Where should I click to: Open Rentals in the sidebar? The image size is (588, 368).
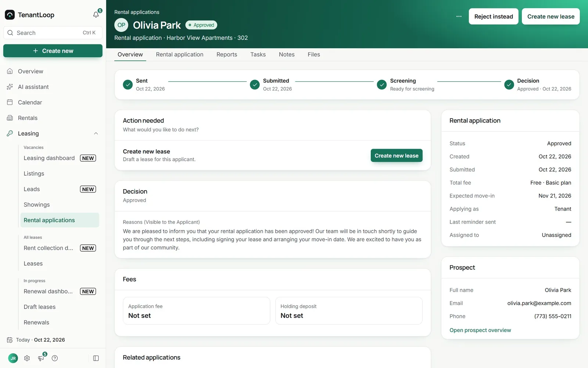click(x=53, y=118)
